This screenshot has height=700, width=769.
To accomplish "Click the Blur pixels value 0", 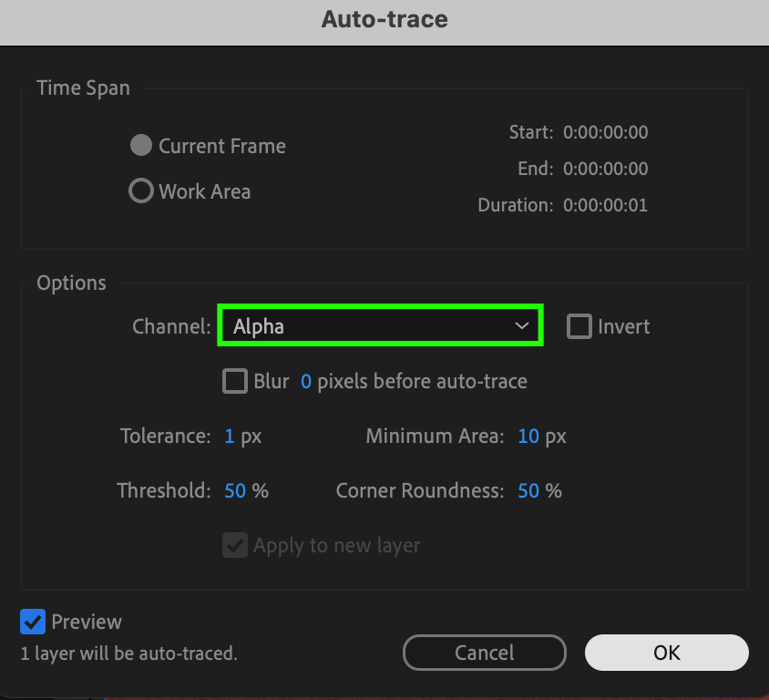I will (x=306, y=381).
